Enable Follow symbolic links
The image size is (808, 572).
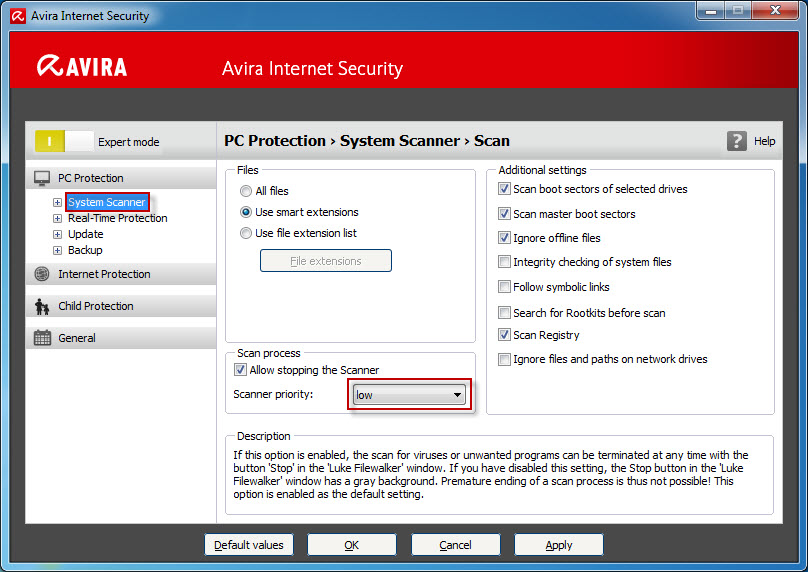(504, 287)
